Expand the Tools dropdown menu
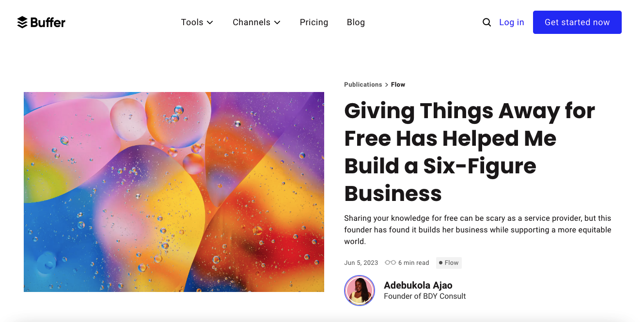This screenshot has height=322, width=644. click(x=197, y=22)
